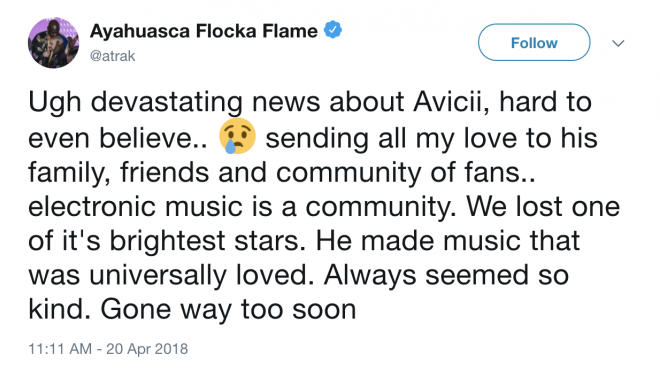
Task: Click the @atrak handle link
Action: (x=112, y=56)
